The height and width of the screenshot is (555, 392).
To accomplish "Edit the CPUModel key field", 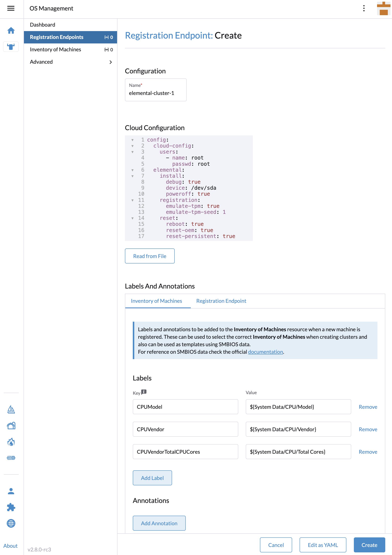I will (185, 407).
